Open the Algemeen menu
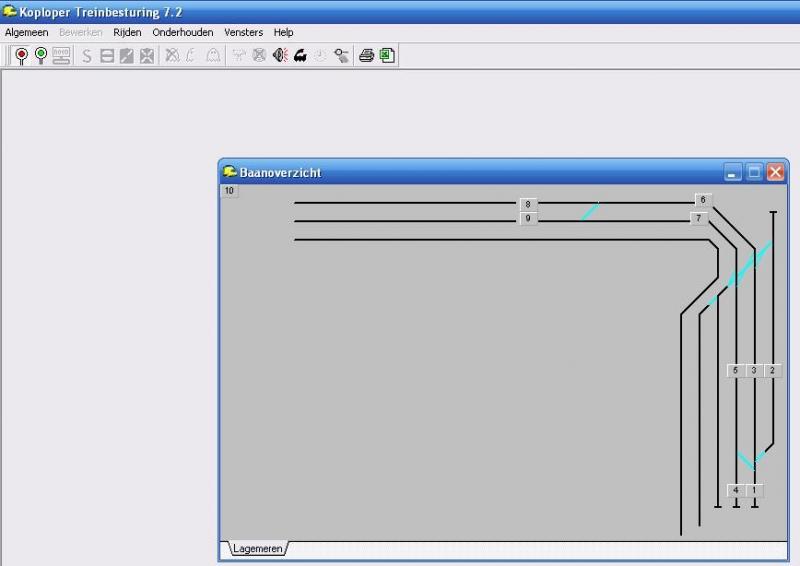This screenshot has width=800, height=566. pyautogui.click(x=27, y=33)
